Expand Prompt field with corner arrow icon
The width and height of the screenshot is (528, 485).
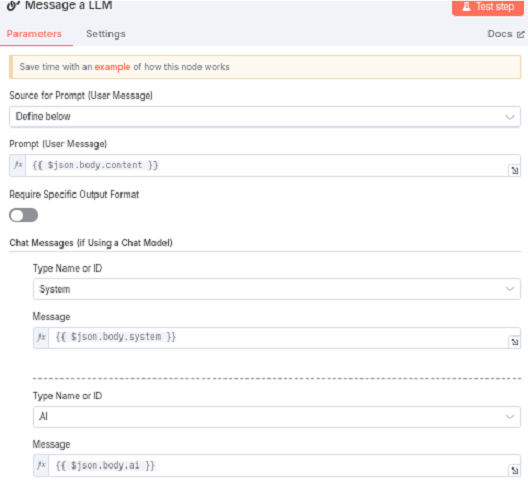click(515, 170)
